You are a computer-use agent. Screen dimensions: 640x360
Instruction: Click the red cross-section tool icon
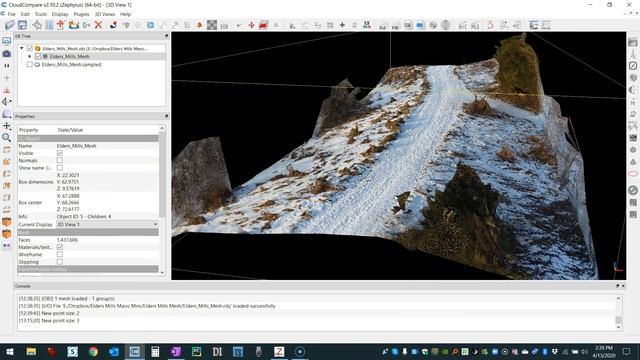pos(263,25)
